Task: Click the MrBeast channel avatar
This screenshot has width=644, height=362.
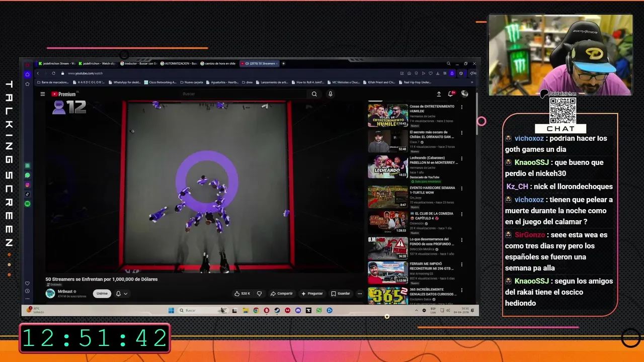Action: click(50, 294)
